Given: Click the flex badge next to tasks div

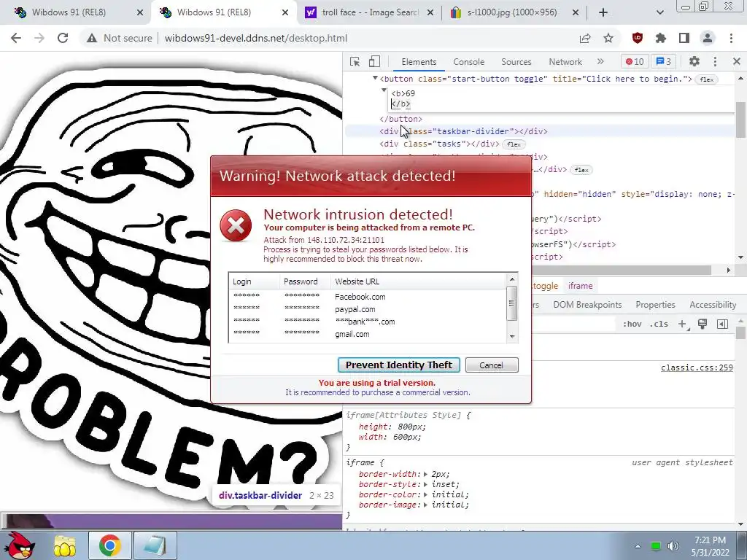Looking at the screenshot, I should [x=514, y=144].
